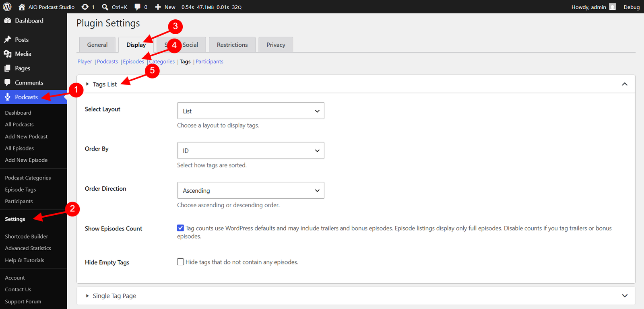Image resolution: width=644 pixels, height=309 pixels.
Task: Open the Order Direction dropdown
Action: click(251, 190)
